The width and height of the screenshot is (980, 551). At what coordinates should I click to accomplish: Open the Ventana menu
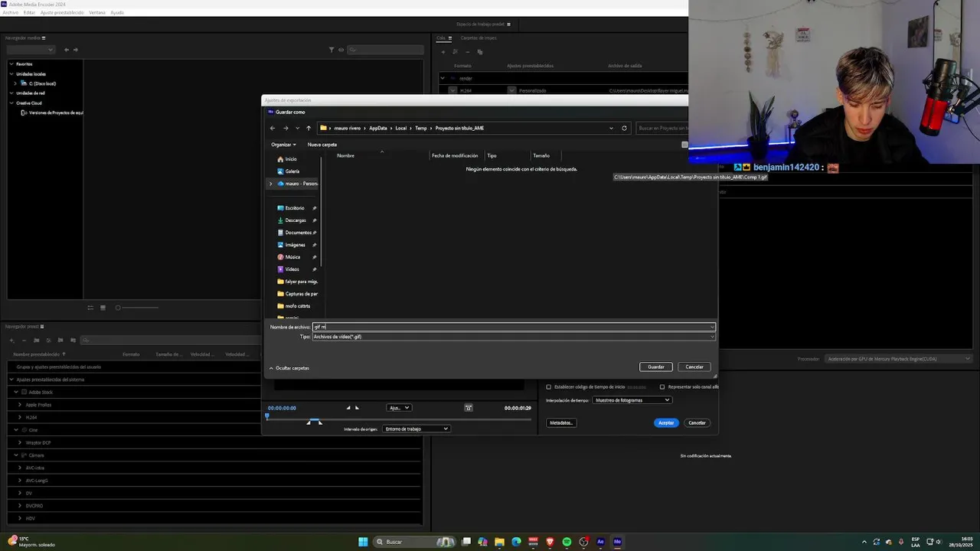pos(97,13)
